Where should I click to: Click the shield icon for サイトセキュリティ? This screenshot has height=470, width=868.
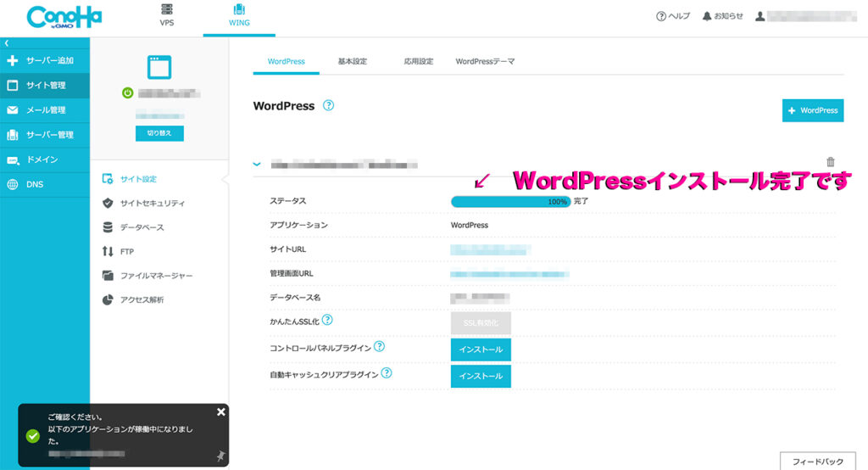pyautogui.click(x=108, y=204)
